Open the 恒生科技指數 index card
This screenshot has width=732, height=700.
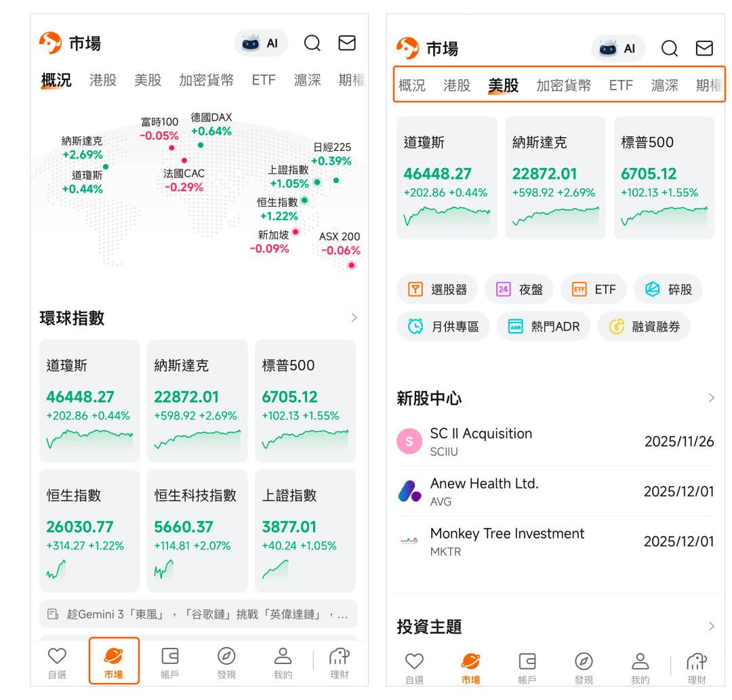197,531
